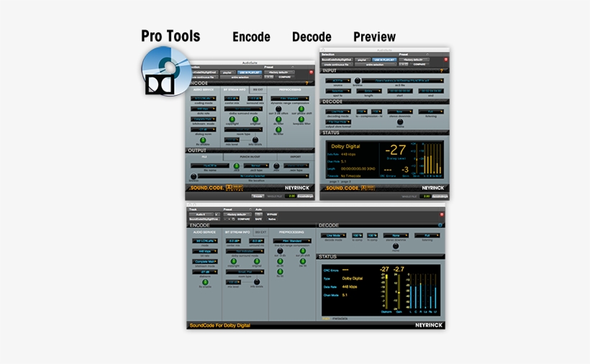Toggle the lowpass filter LED in Encode window

tap(301, 119)
